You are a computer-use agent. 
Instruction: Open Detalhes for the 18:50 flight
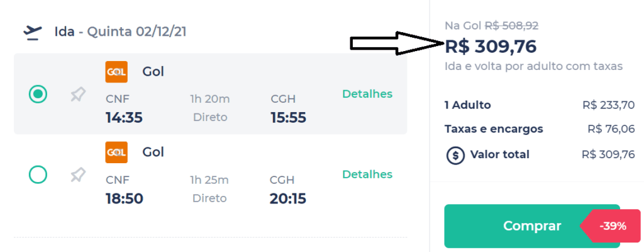click(x=367, y=174)
